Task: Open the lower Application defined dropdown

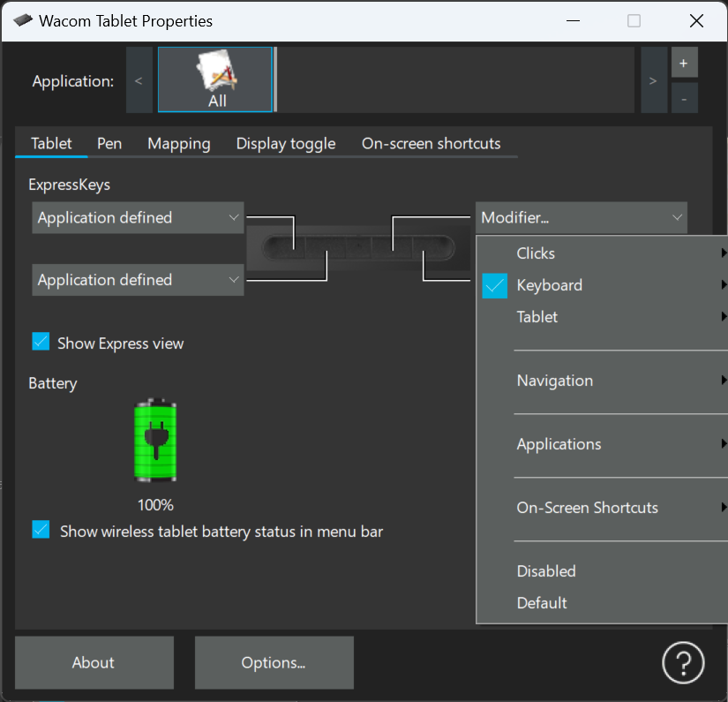Action: pos(138,280)
